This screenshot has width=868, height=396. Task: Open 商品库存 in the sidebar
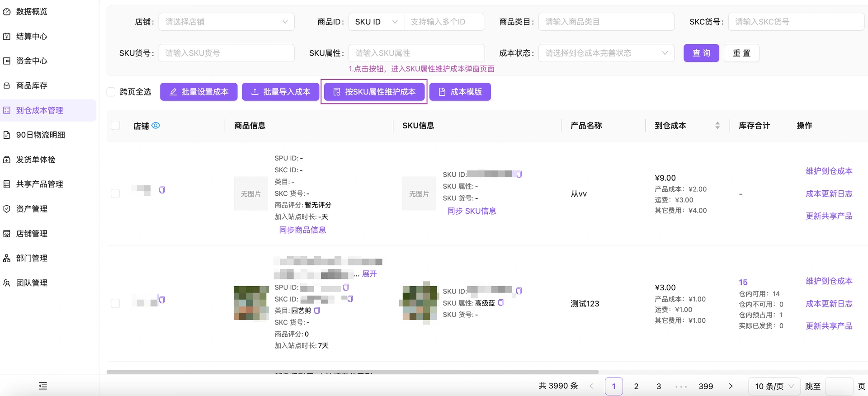[x=31, y=85]
